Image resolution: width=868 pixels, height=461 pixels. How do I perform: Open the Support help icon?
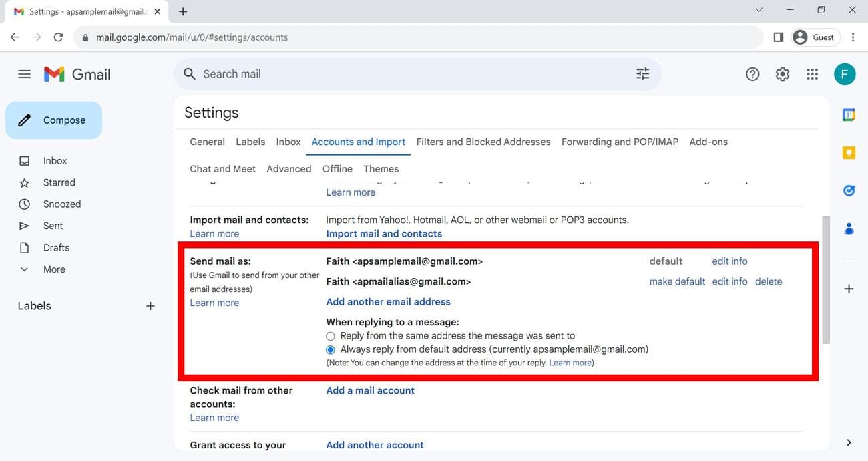point(752,74)
